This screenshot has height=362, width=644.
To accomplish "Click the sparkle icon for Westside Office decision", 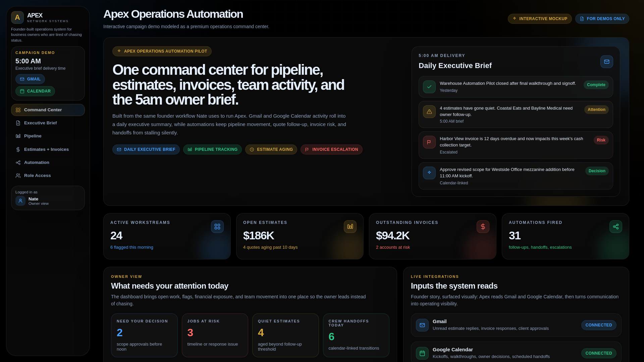I will tap(429, 173).
